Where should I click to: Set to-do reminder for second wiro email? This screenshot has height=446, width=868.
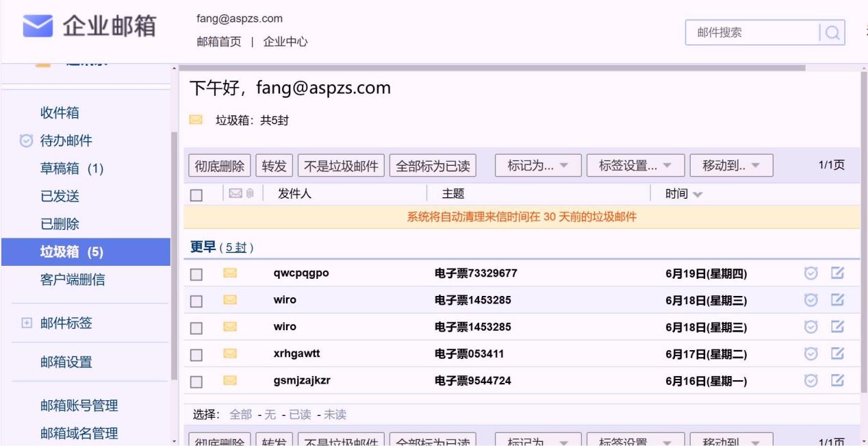[x=811, y=327]
